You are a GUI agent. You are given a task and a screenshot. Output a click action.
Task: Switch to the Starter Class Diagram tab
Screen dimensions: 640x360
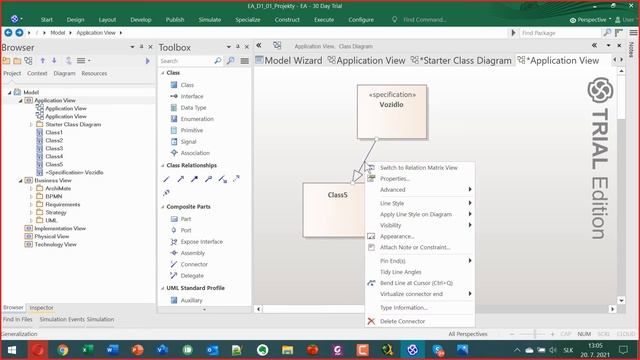coord(461,61)
